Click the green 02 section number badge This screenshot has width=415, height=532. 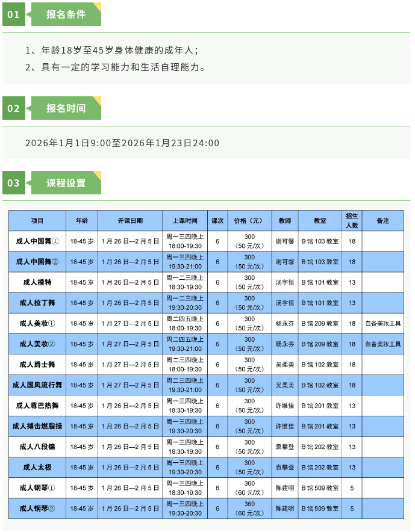[x=14, y=108]
